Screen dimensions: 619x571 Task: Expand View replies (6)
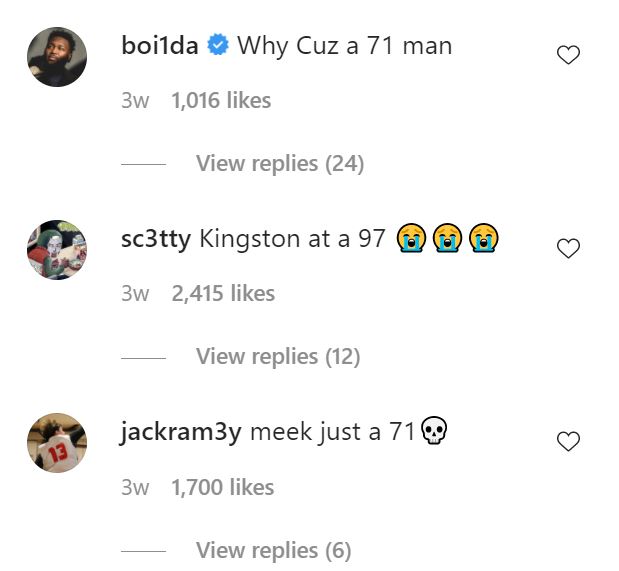(x=273, y=550)
